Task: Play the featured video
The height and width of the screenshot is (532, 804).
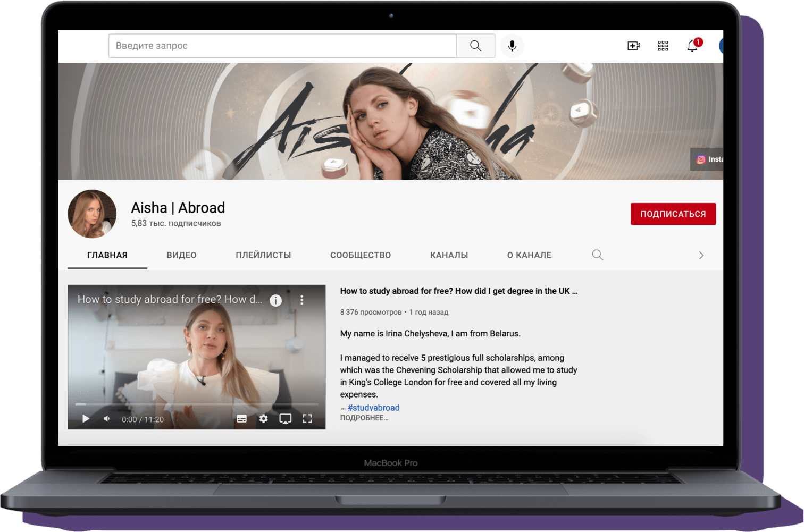Action: click(x=86, y=419)
